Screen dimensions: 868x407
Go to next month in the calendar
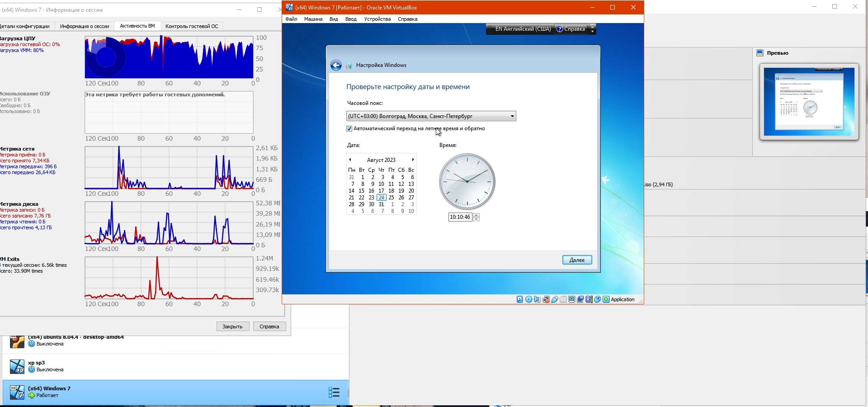point(413,160)
